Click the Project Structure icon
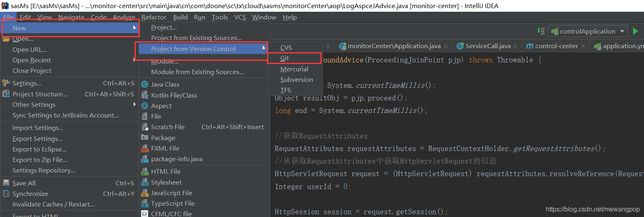 tap(6, 94)
